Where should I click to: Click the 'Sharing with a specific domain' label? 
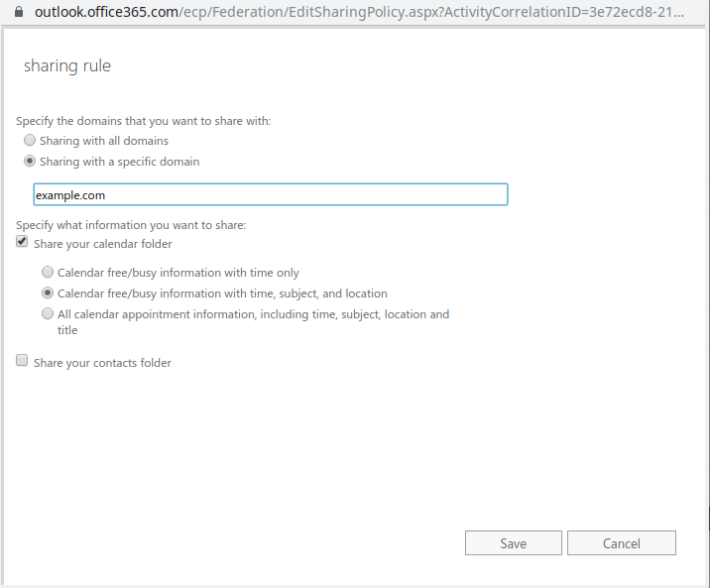120,162
